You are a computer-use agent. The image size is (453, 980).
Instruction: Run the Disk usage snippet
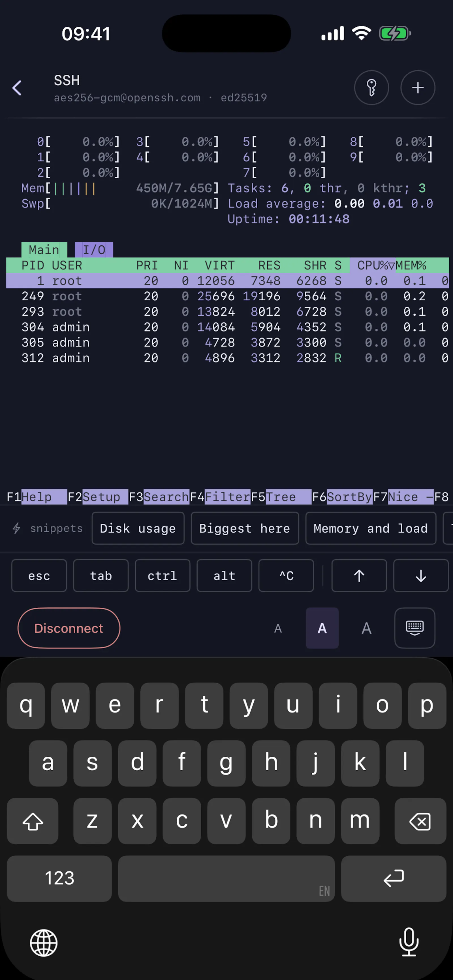[138, 528]
